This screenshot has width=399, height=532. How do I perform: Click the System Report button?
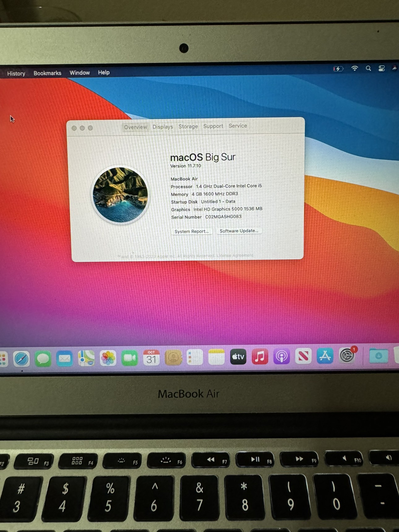click(192, 231)
